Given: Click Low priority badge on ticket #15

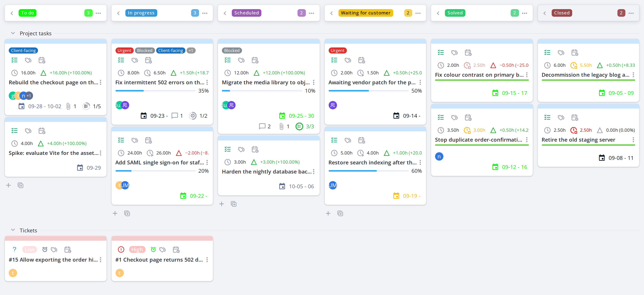Looking at the screenshot, I should click(x=29, y=250).
